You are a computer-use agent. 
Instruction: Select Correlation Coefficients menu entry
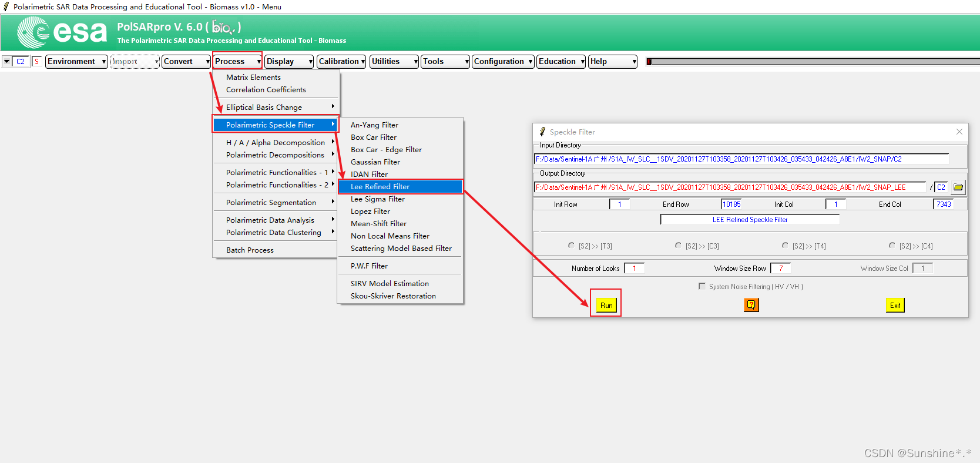(x=276, y=89)
